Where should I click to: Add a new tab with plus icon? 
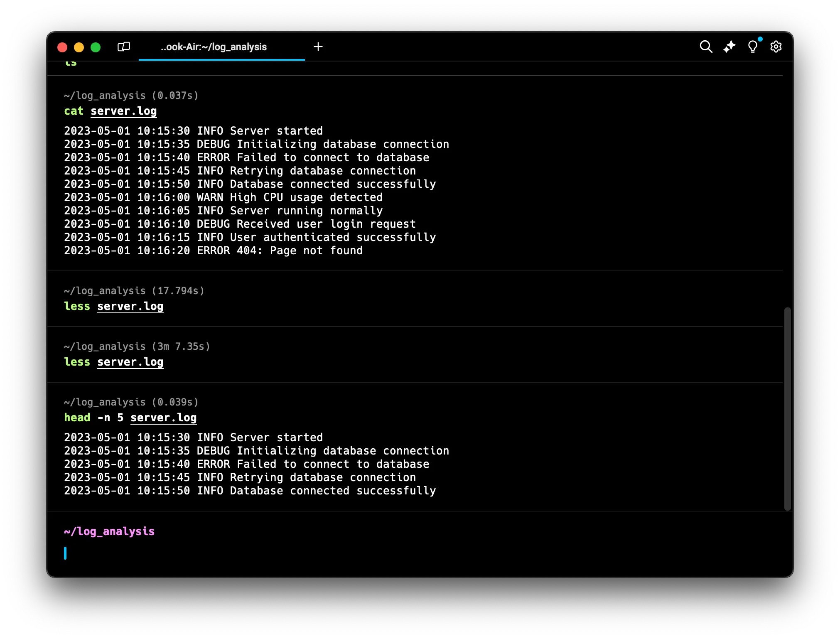point(318,47)
